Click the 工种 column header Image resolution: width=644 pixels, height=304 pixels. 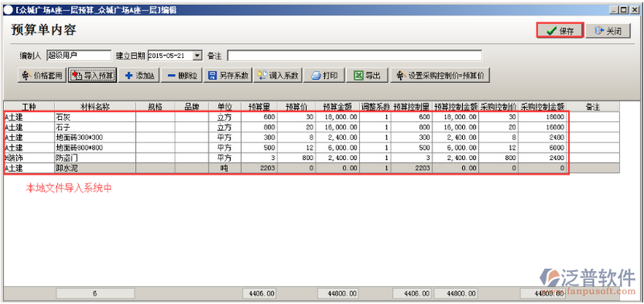pos(29,107)
